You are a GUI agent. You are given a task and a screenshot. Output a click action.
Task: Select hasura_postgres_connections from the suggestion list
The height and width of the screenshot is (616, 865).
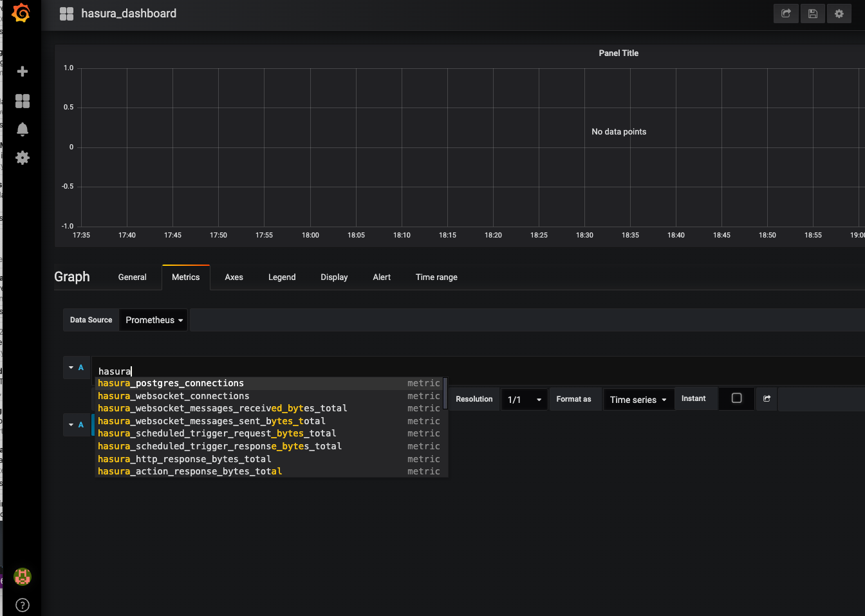coord(171,382)
